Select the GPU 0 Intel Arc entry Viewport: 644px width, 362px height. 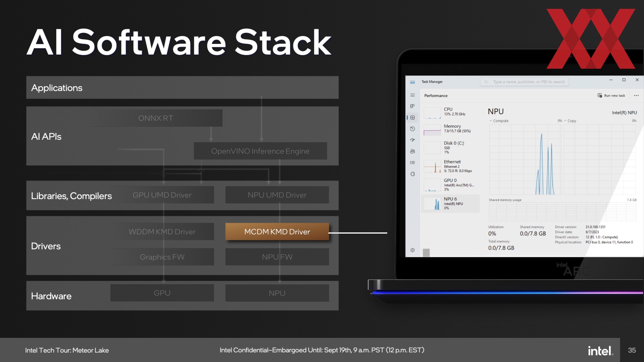click(450, 185)
